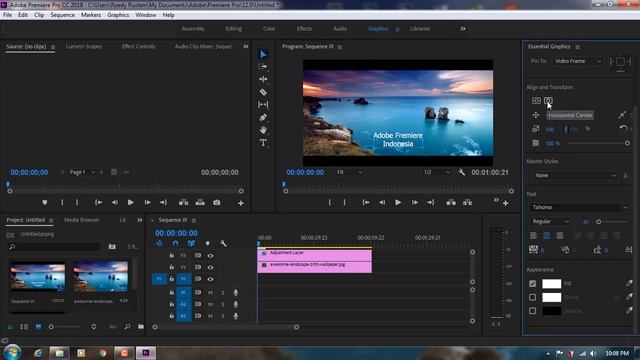
Task: Select the Ripple Edit tool
Action: pos(263,79)
